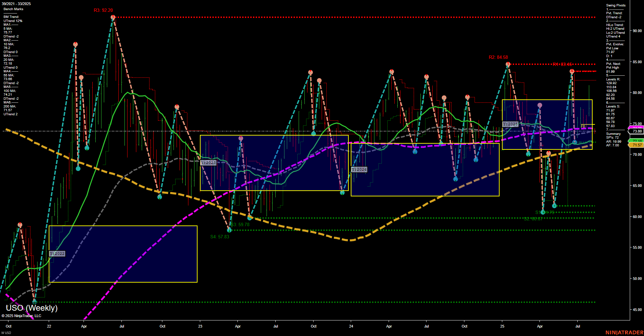Click the USO (Weekly) chart title

click(31, 308)
